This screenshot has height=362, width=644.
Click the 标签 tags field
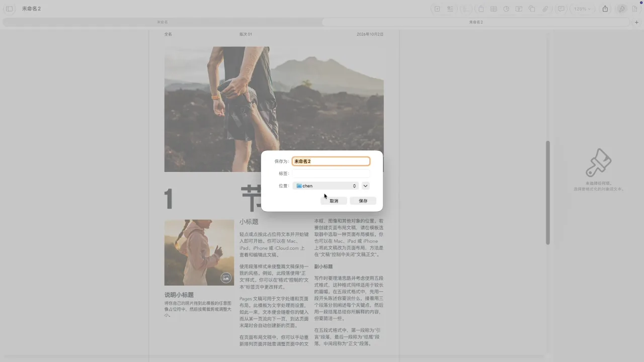(x=331, y=173)
